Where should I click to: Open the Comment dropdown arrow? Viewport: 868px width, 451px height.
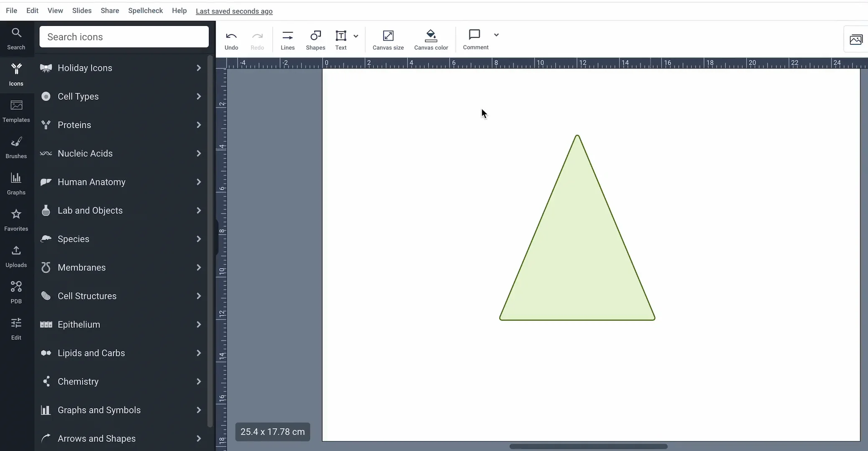coord(496,35)
